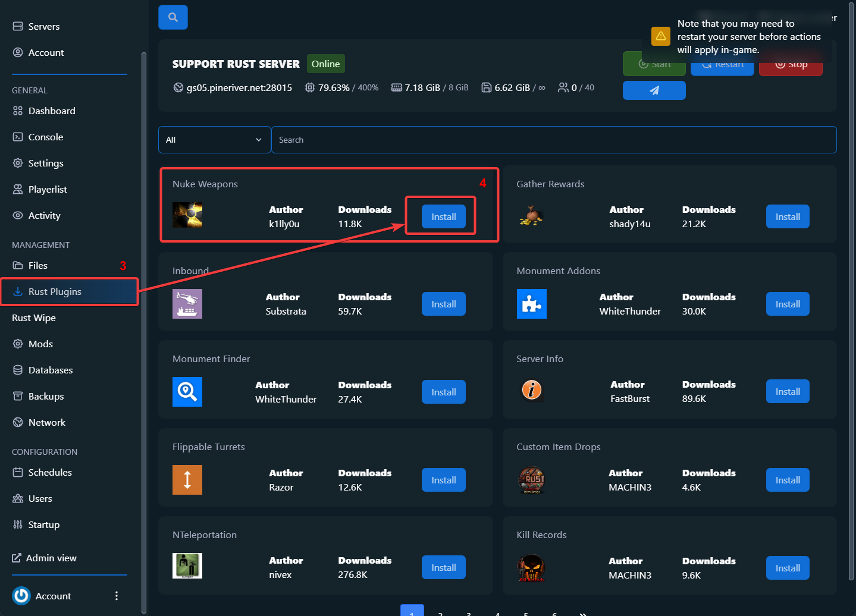This screenshot has width=856, height=616.
Task: Install the Kill Records plugin
Action: click(x=788, y=568)
